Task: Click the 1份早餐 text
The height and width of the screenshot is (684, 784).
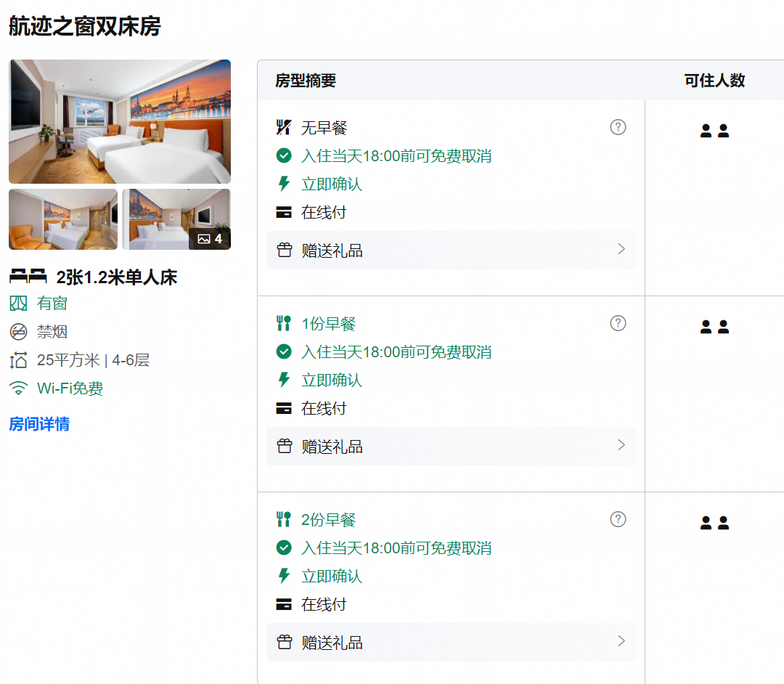Action: pos(329,324)
